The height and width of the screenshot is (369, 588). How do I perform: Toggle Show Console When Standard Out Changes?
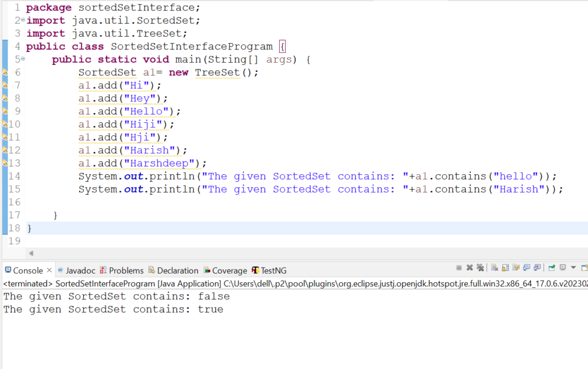[527, 268]
